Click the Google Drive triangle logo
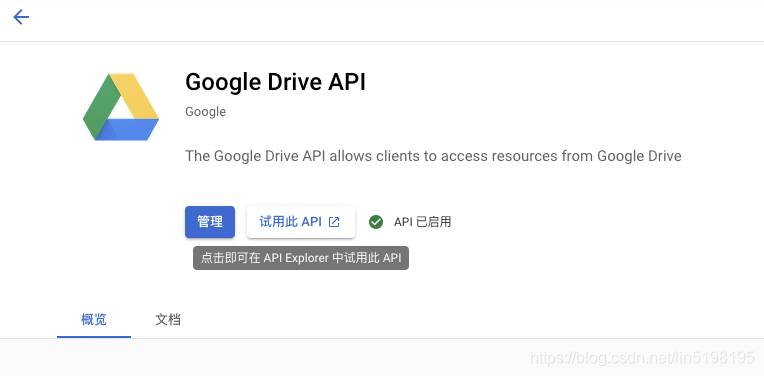This screenshot has height=376, width=764. point(121,107)
